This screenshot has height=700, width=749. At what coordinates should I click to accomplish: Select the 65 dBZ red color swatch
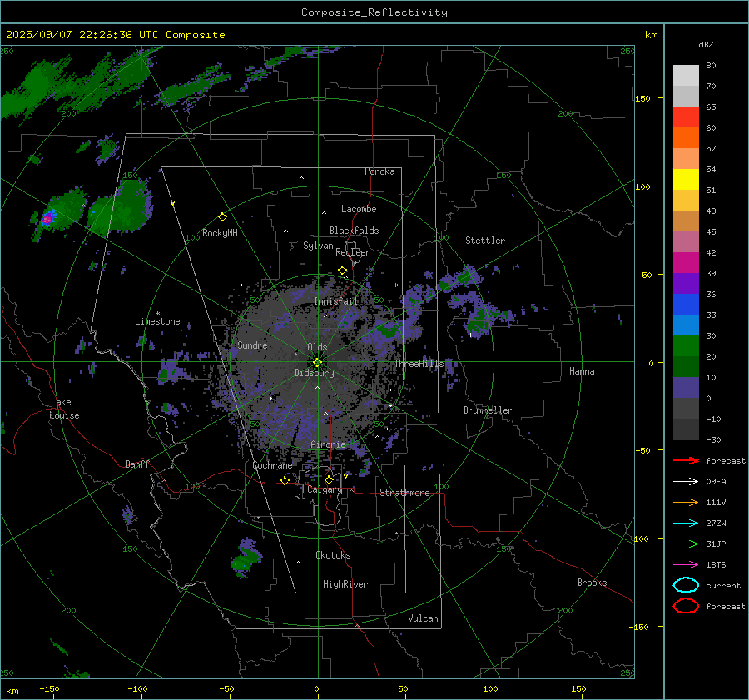(x=686, y=117)
